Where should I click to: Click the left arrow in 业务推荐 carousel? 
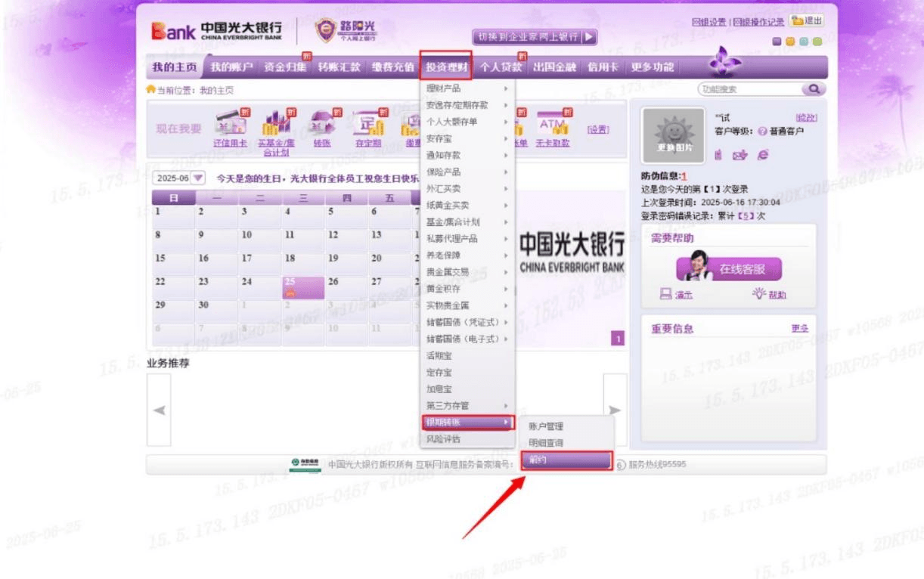(159, 410)
